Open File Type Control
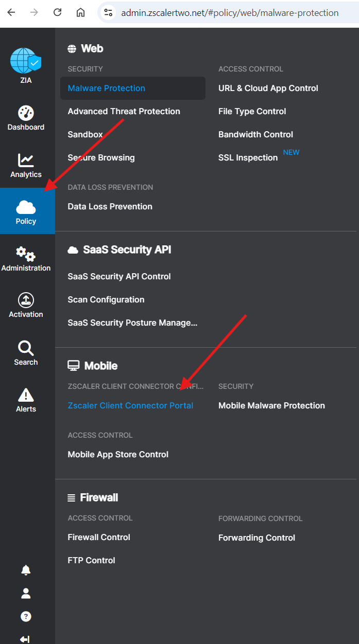Image resolution: width=359 pixels, height=644 pixels. point(252,111)
